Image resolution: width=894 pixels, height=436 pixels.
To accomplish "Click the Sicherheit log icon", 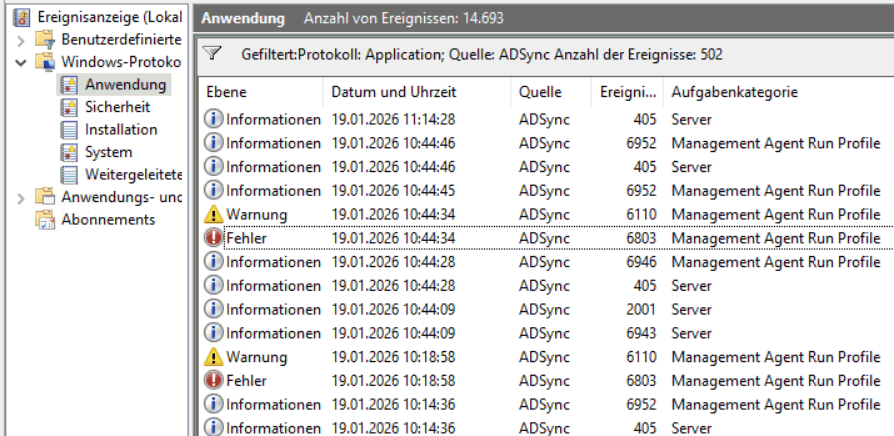I will point(69,107).
